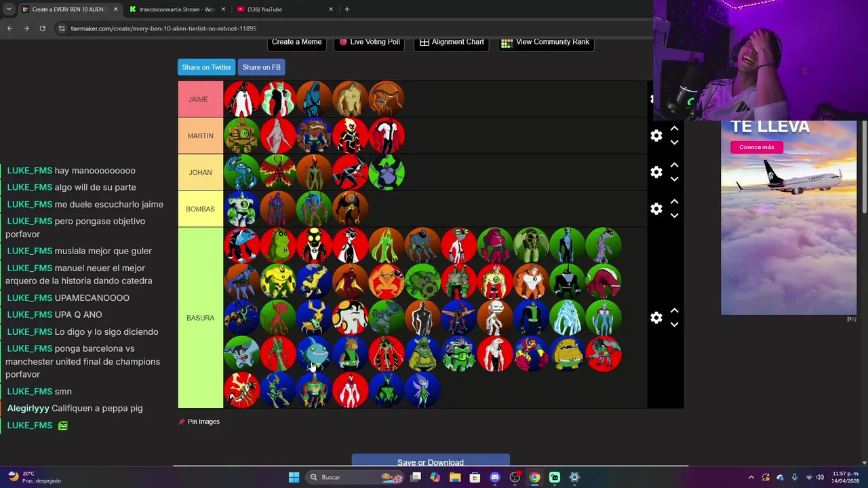Image resolution: width=868 pixels, height=488 pixels.
Task: Open Microsoft Store from taskbar
Action: coord(475,477)
